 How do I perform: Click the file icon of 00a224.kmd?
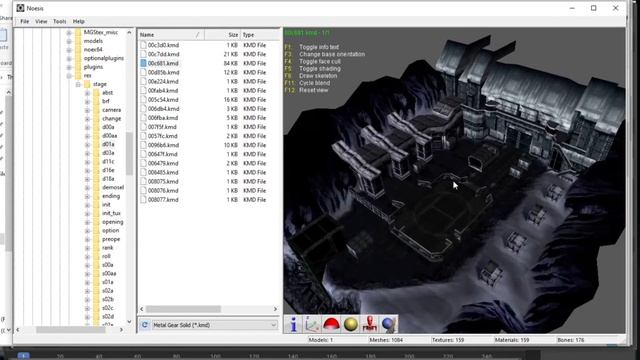(x=143, y=82)
